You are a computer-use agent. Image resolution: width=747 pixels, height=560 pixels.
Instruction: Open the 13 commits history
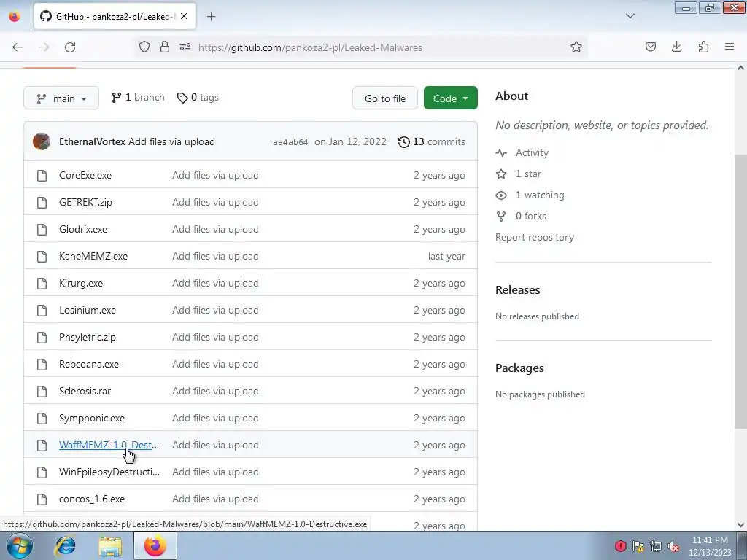coord(432,142)
